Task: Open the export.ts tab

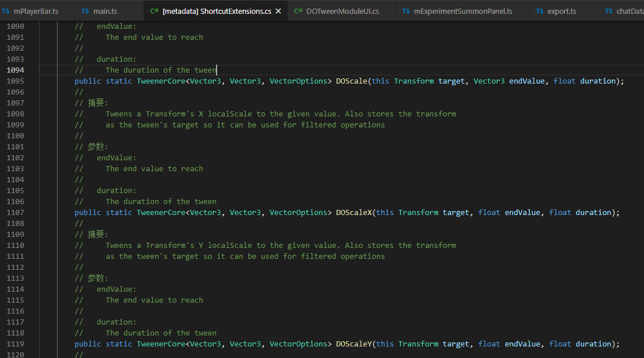Action: pyautogui.click(x=559, y=10)
